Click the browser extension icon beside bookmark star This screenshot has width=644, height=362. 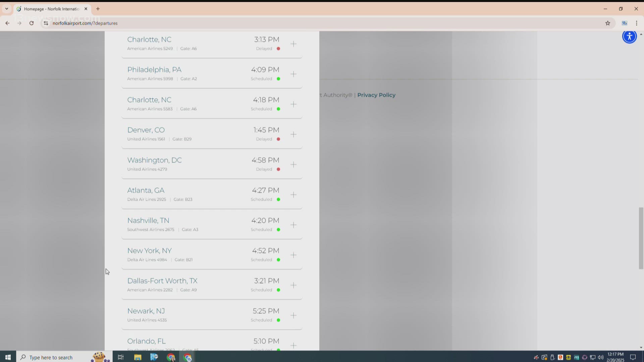tap(624, 23)
